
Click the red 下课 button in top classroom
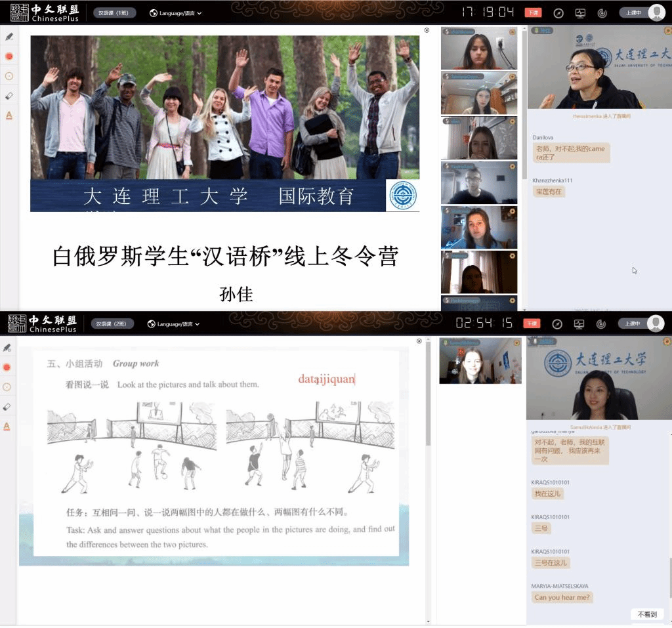pos(533,13)
